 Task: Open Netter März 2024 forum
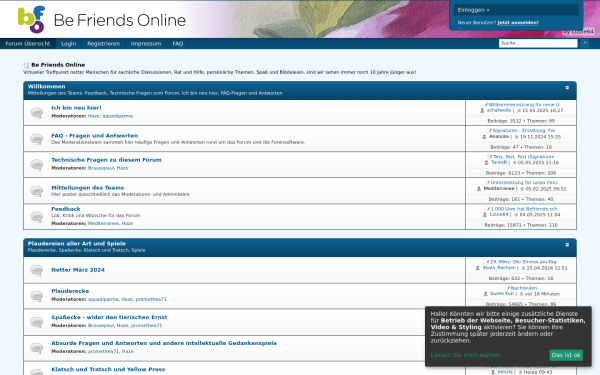click(x=78, y=270)
